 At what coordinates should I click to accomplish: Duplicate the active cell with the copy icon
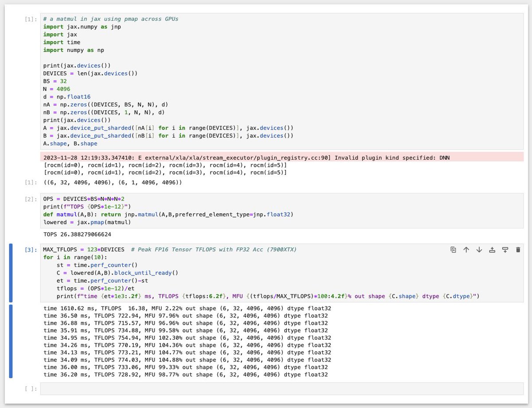click(453, 250)
